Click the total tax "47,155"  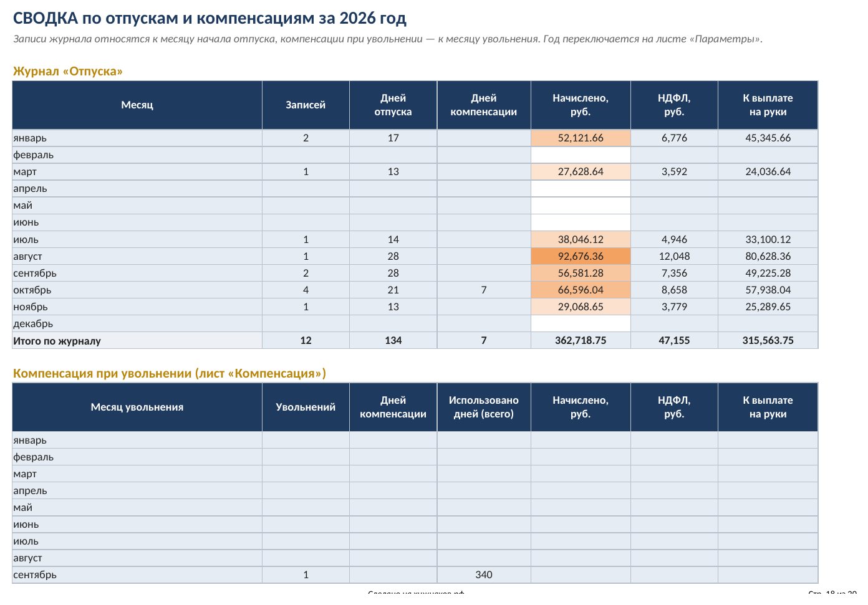tap(674, 340)
